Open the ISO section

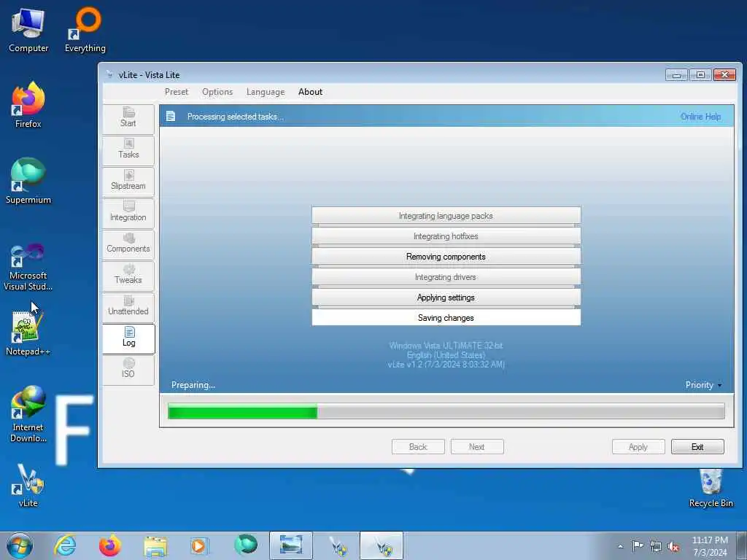tap(128, 370)
